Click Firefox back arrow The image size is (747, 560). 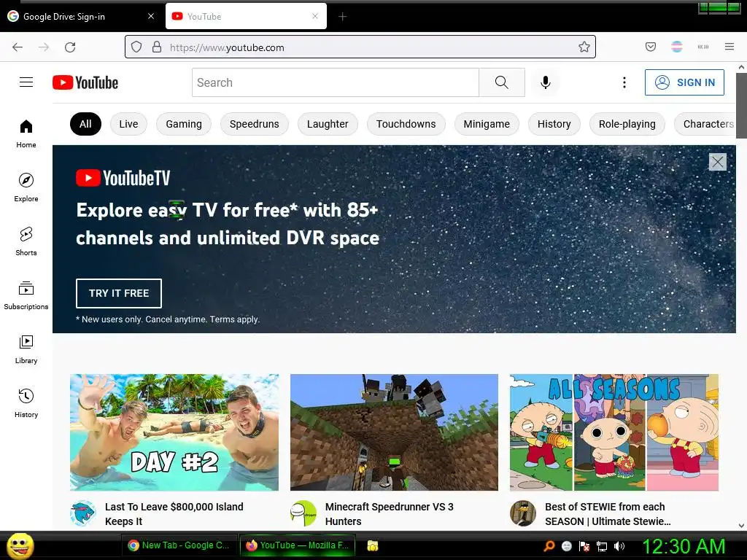tap(18, 47)
